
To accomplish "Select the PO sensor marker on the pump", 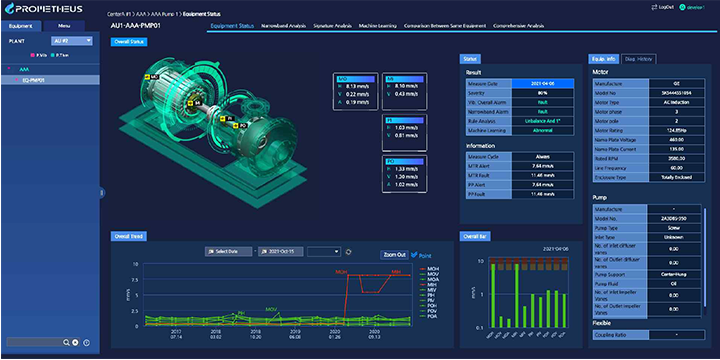I will point(241,125).
